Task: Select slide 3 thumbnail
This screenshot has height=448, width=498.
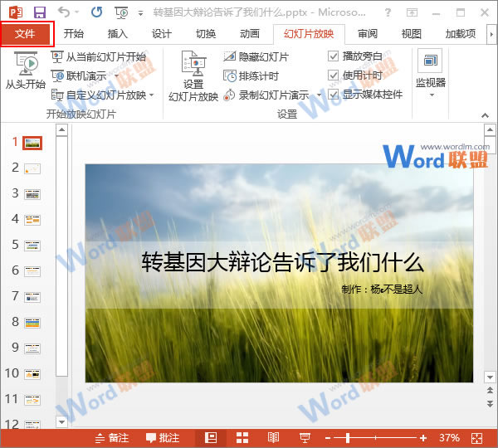Action: pos(32,194)
